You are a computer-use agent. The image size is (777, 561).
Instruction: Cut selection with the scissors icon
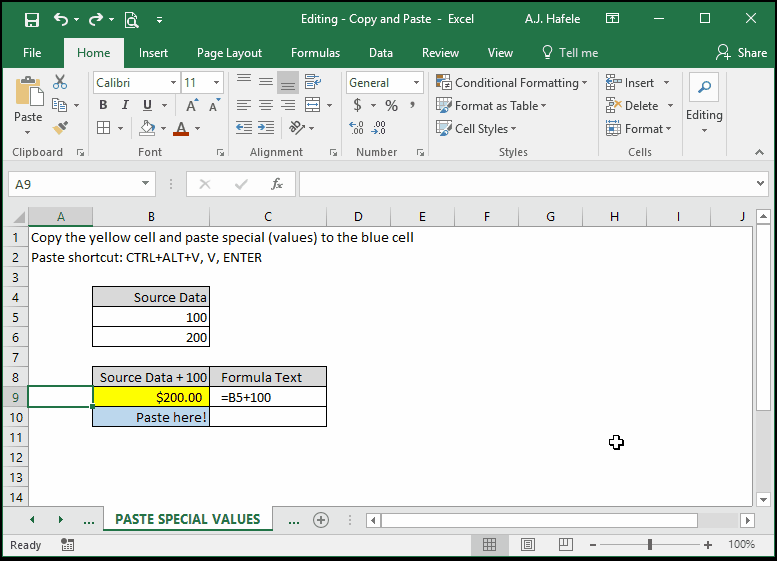point(60,82)
